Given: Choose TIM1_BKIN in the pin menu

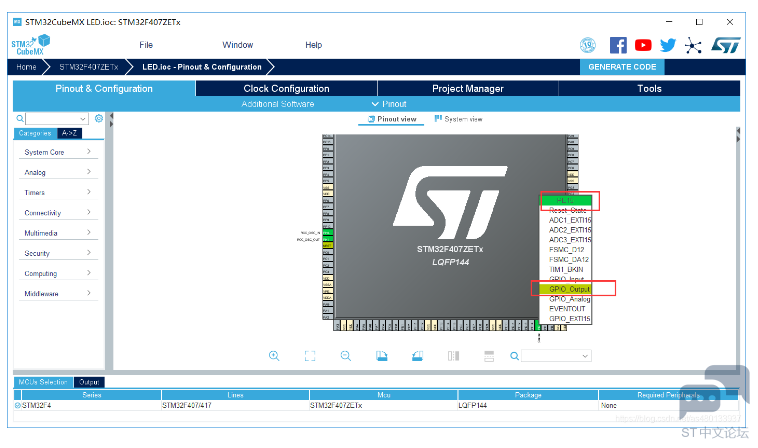Looking at the screenshot, I should (566, 270).
